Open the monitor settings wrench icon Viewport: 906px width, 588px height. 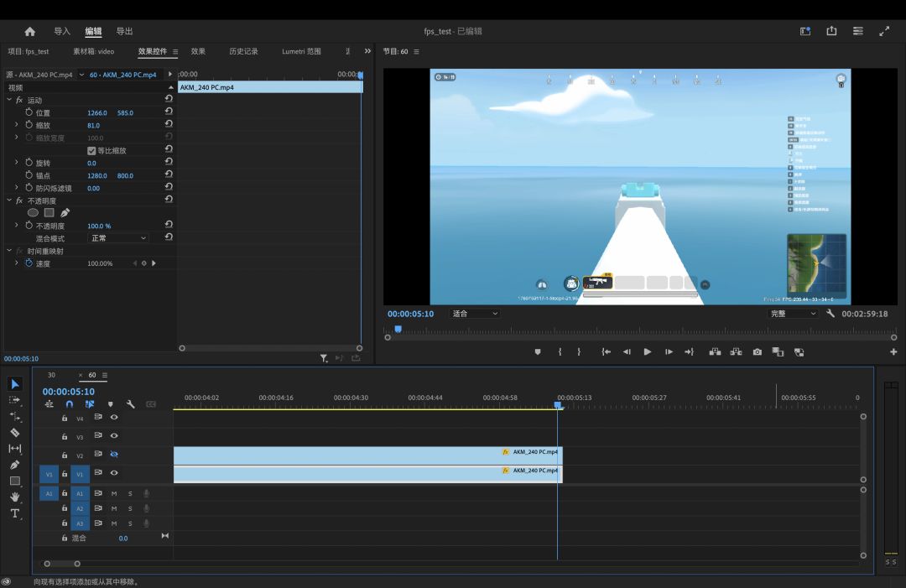click(x=830, y=314)
